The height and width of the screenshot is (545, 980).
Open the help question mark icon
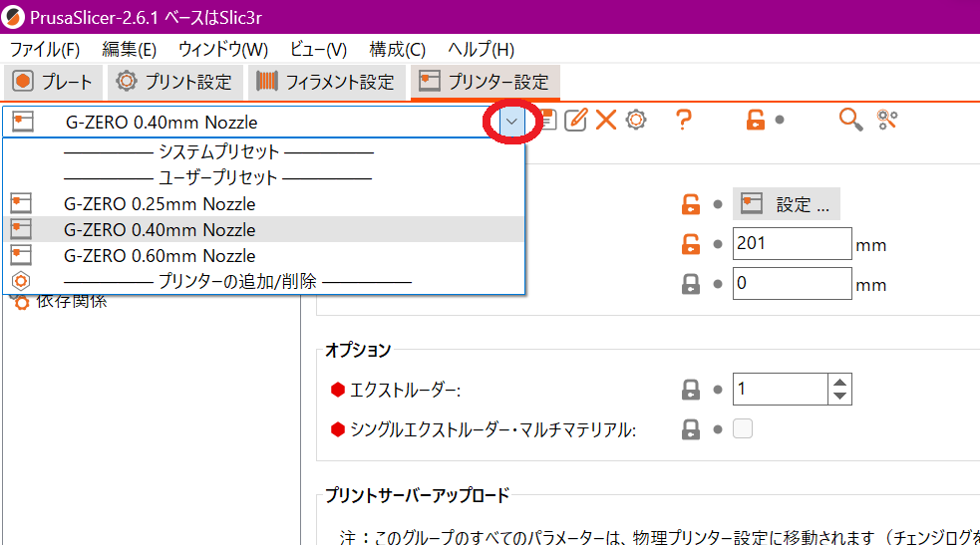pos(684,120)
